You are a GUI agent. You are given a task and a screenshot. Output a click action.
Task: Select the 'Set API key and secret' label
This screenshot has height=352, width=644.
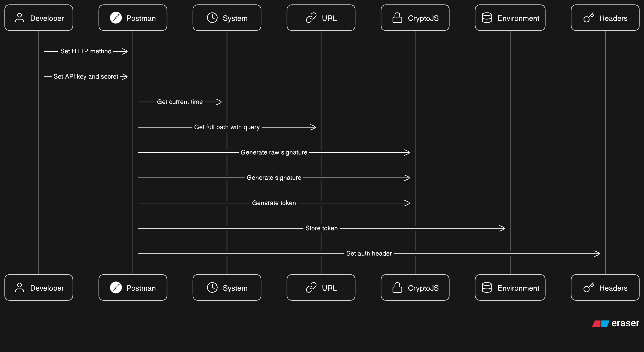coord(86,76)
